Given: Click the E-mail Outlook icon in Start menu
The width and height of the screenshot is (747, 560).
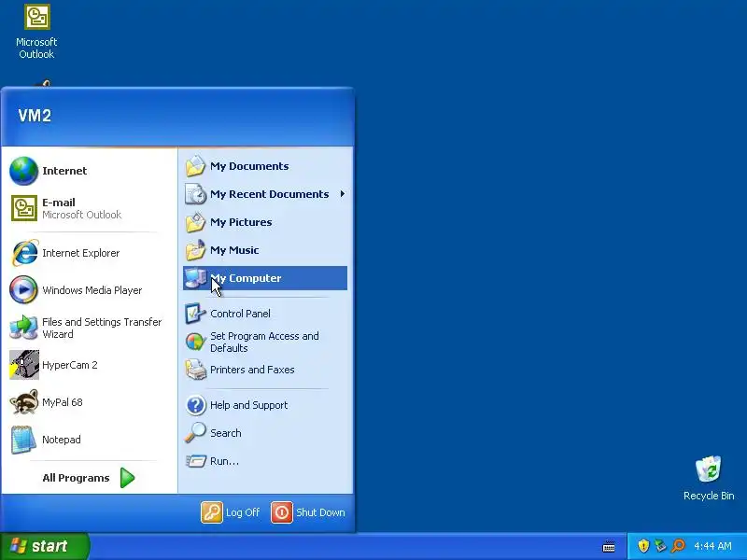Looking at the screenshot, I should point(24,208).
